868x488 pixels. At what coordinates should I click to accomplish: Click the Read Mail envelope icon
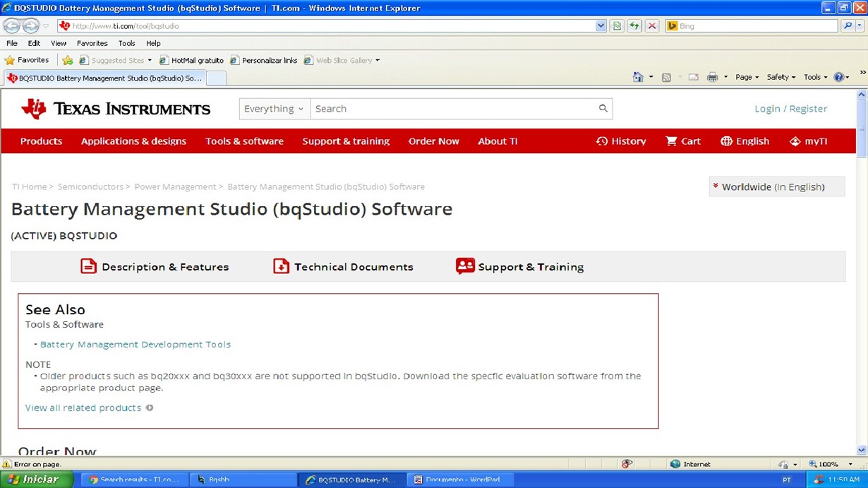(x=694, y=77)
